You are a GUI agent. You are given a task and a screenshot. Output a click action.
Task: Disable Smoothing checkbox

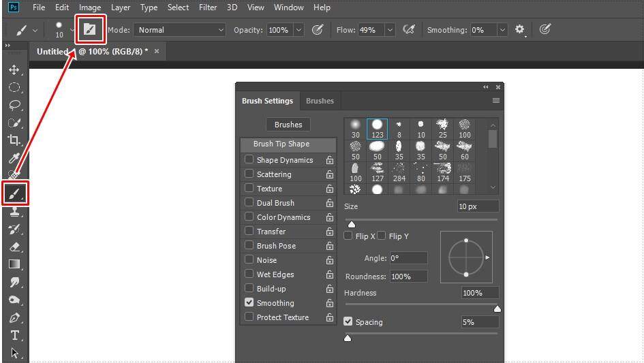(249, 302)
